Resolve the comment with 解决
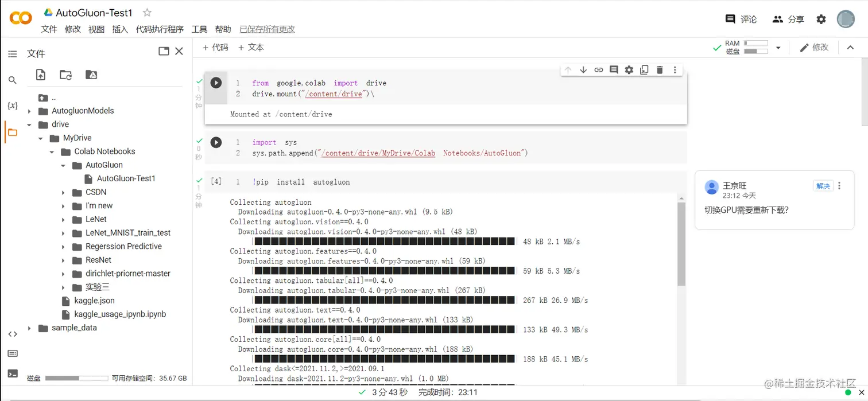Screen dimensions: 868x401 coord(823,186)
